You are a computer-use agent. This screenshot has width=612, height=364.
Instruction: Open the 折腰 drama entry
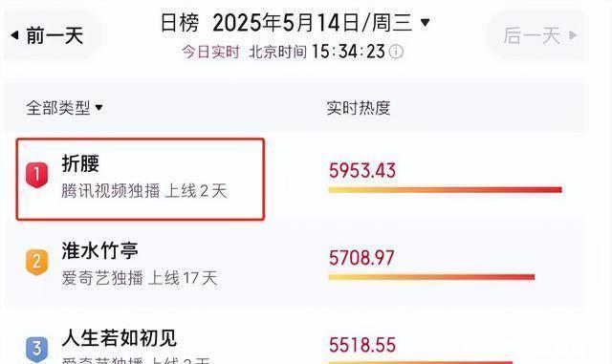click(141, 179)
